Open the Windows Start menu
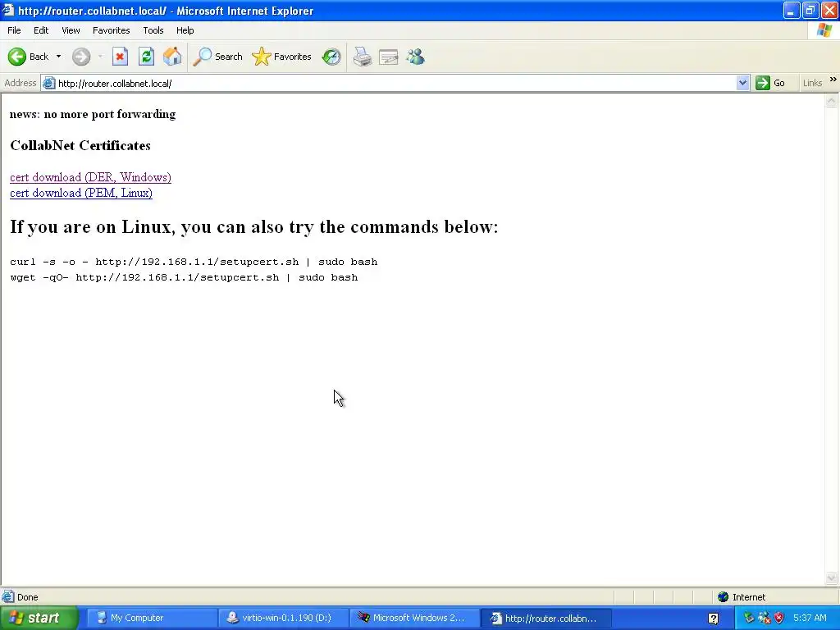840x630 pixels. pyautogui.click(x=39, y=618)
